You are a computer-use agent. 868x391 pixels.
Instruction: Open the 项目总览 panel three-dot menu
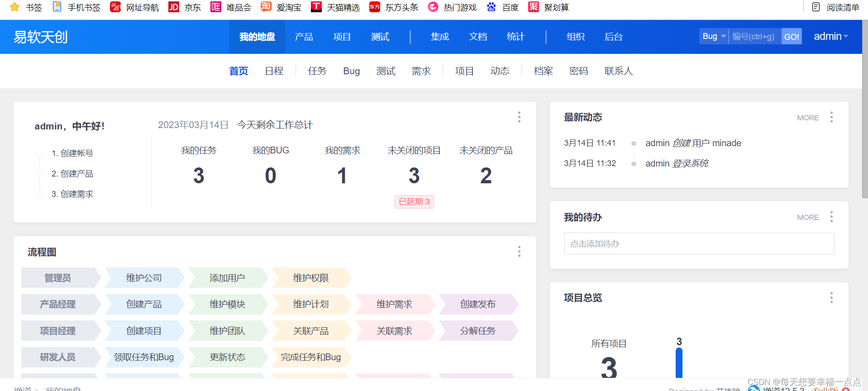click(831, 297)
